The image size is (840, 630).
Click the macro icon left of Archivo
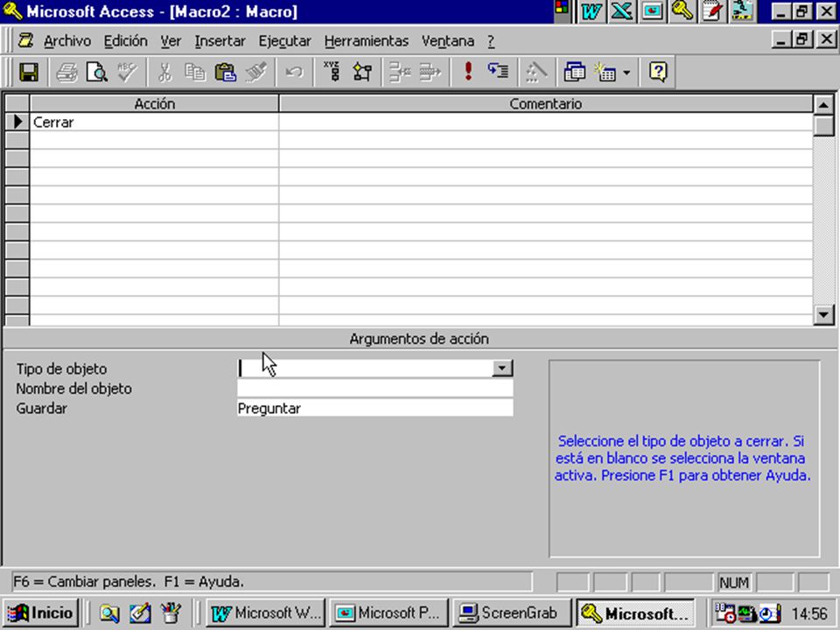click(x=25, y=41)
